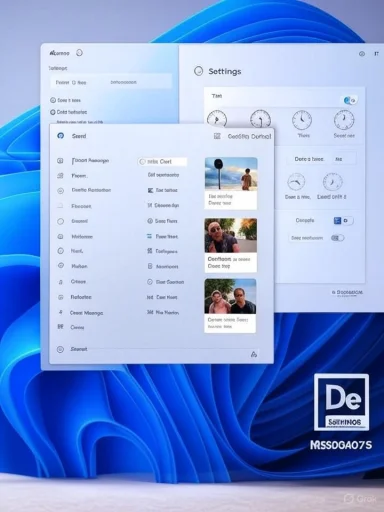The width and height of the screenshot is (384, 512).
Task: Click the icon of the first row in the left list
Action: pyautogui.click(x=60, y=161)
